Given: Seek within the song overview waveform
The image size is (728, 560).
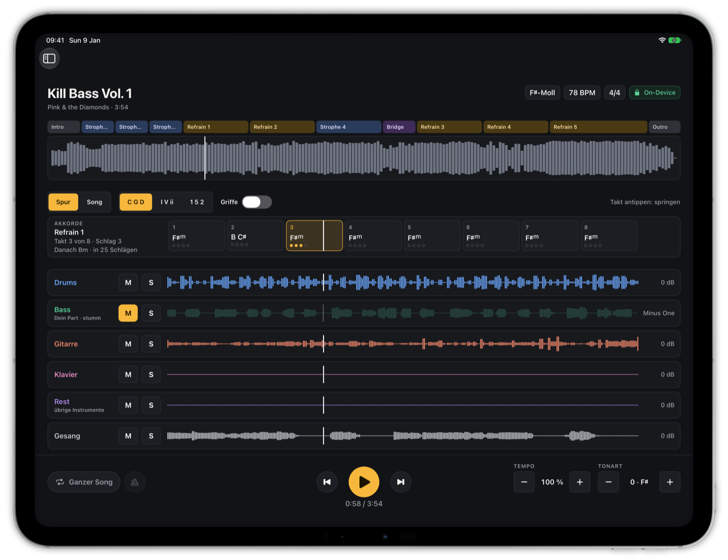Looking at the screenshot, I should tap(364, 158).
